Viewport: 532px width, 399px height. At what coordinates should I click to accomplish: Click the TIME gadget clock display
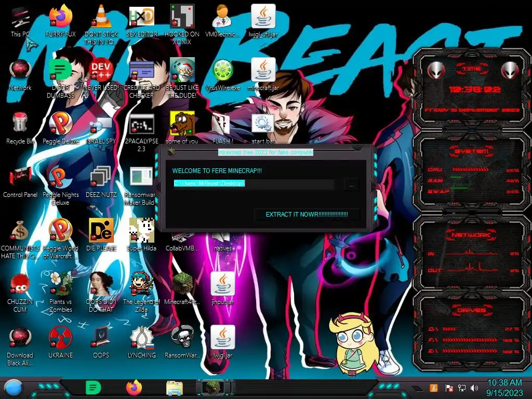point(475,89)
